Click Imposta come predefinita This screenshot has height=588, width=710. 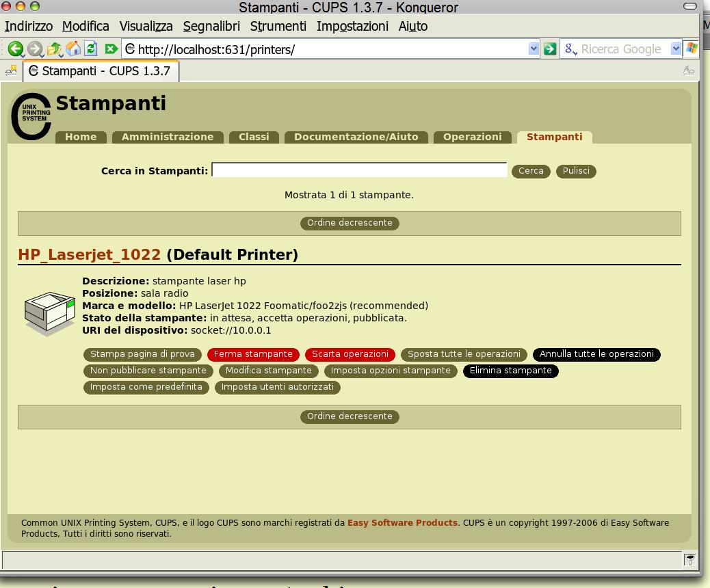[146, 387]
